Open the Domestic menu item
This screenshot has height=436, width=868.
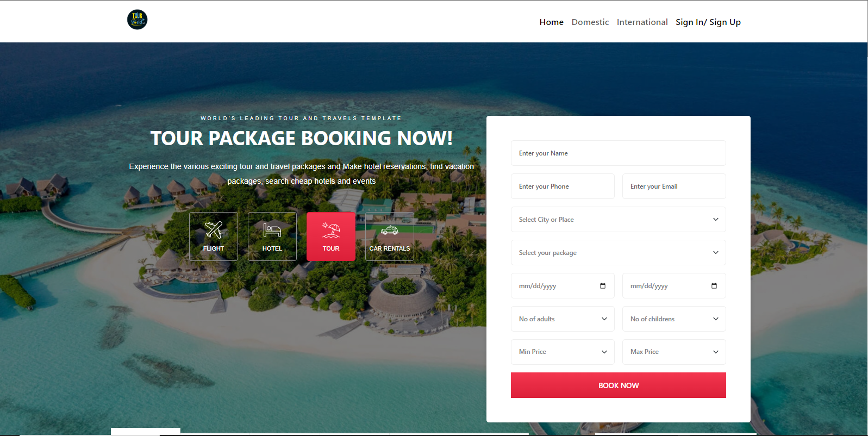(590, 22)
